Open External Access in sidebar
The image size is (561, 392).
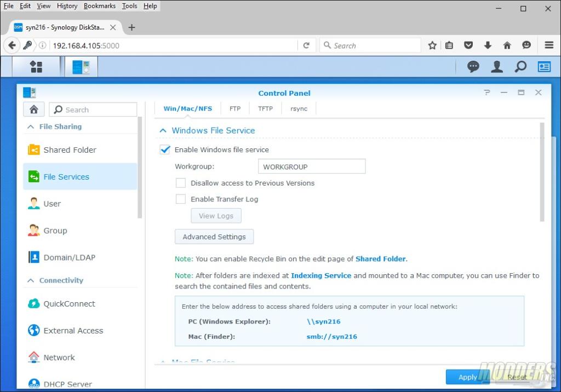[x=73, y=331]
